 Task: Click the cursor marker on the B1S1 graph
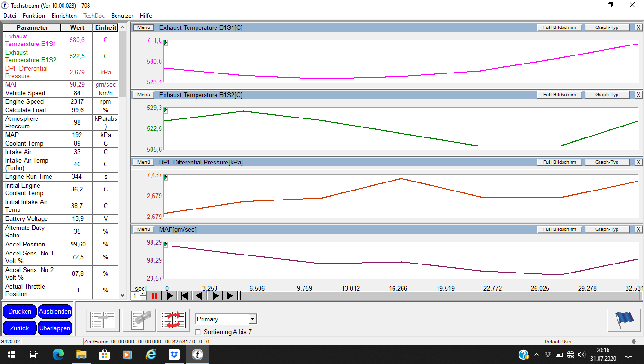pos(166,43)
